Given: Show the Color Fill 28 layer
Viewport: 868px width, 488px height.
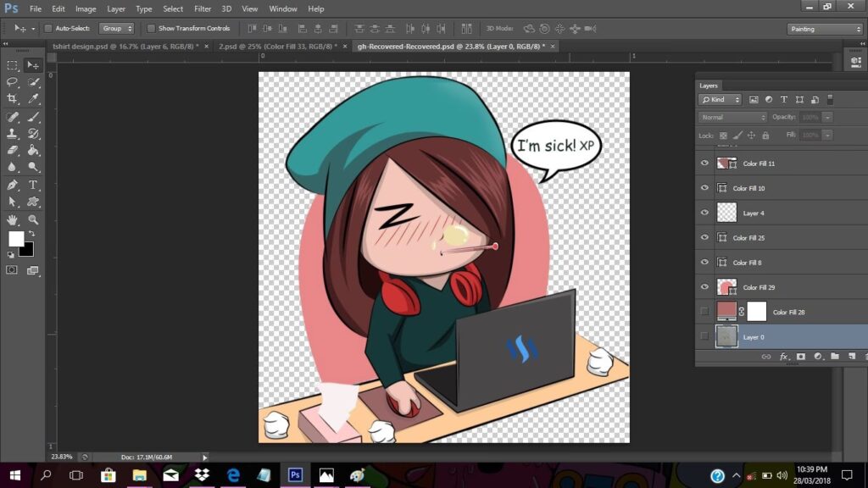Looking at the screenshot, I should tap(704, 312).
